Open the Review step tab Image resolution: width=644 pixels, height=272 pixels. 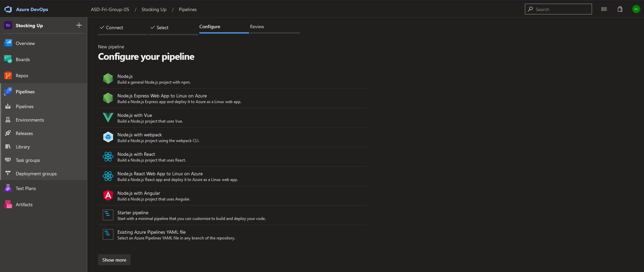click(x=275, y=27)
